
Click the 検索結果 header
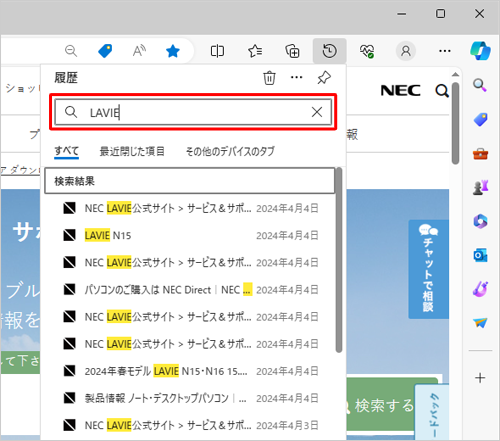tap(190, 181)
